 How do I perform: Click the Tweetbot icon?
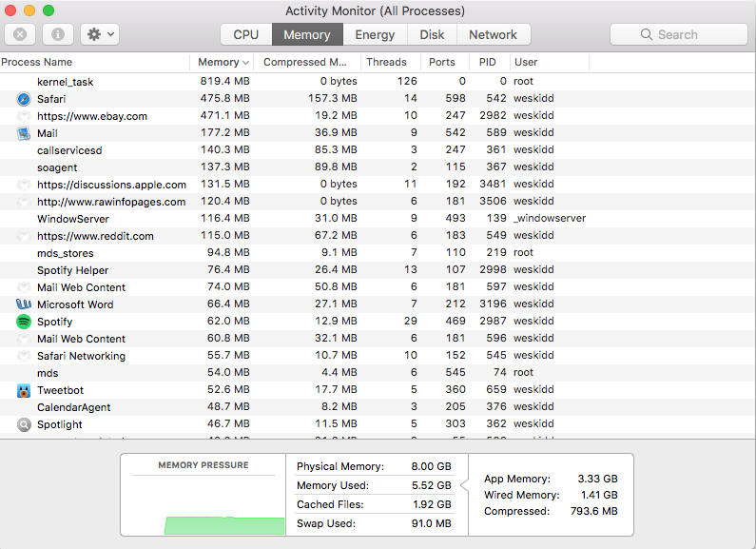pos(24,390)
